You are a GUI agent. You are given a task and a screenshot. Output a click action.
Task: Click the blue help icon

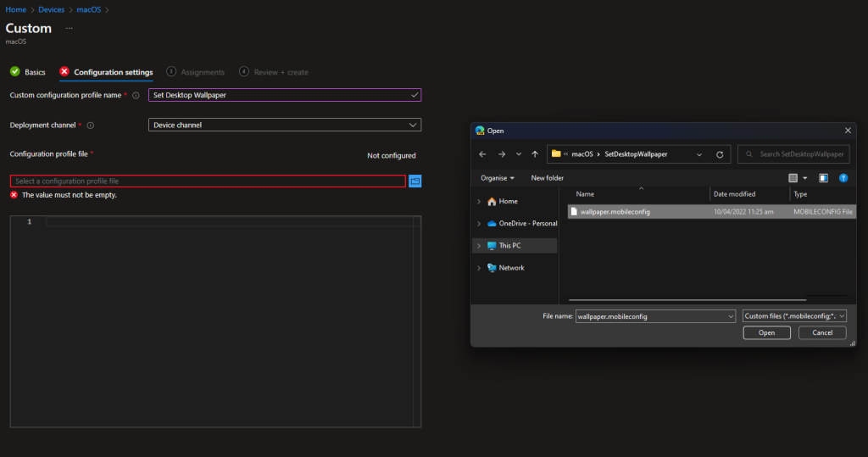[843, 178]
